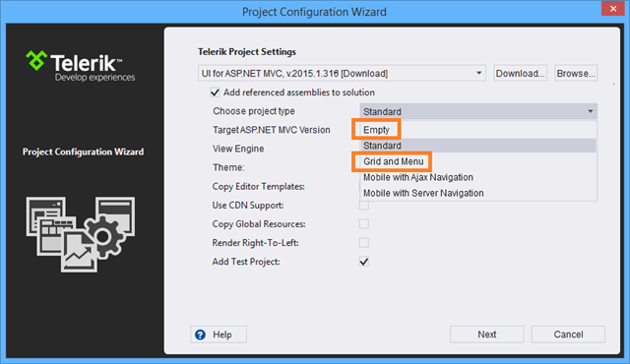
Task: Enable Copy Global Resources checkbox
Action: 364,224
